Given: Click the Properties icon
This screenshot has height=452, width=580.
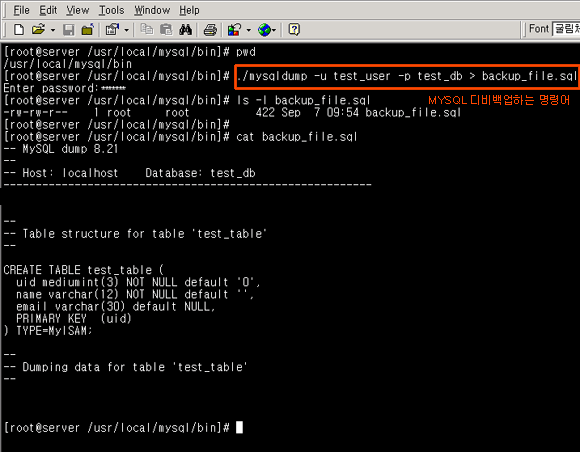Looking at the screenshot, I should point(112,30).
